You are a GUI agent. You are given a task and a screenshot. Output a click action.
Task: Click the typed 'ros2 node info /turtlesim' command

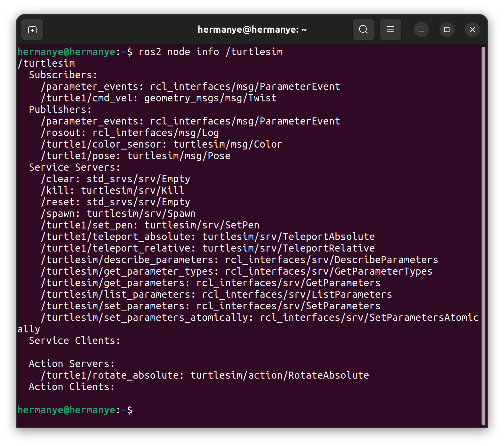(x=210, y=52)
